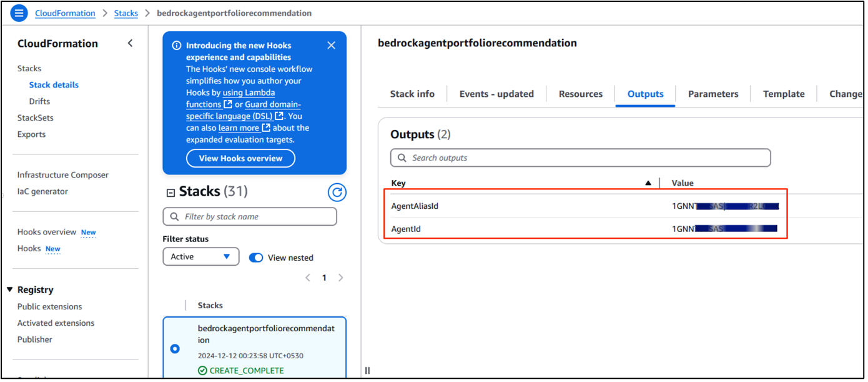Open Drifts in the side navigation

39,101
